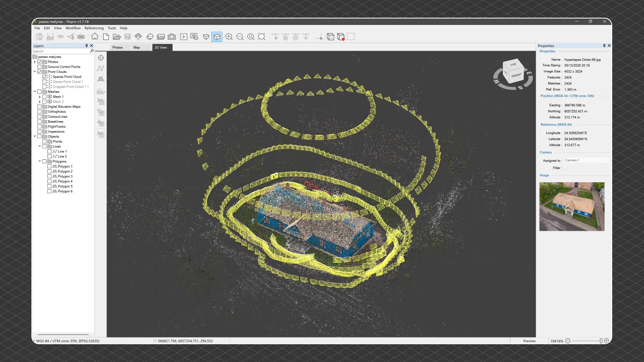Collapse the Meshes tree node
This screenshot has height=362, width=644.
(x=35, y=92)
